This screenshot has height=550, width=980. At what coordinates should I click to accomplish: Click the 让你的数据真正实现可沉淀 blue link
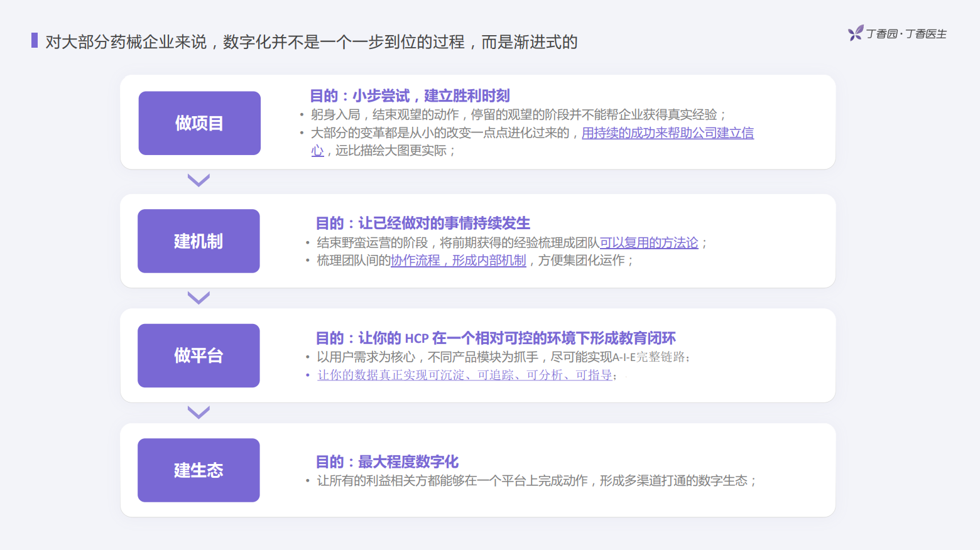click(465, 375)
